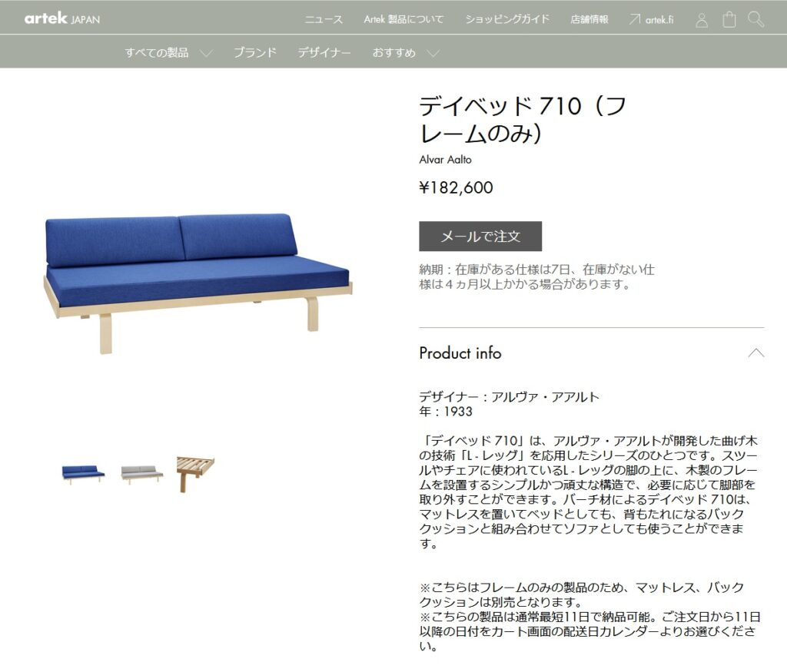
Task: Click the search magnifier icon
Action: click(756, 19)
